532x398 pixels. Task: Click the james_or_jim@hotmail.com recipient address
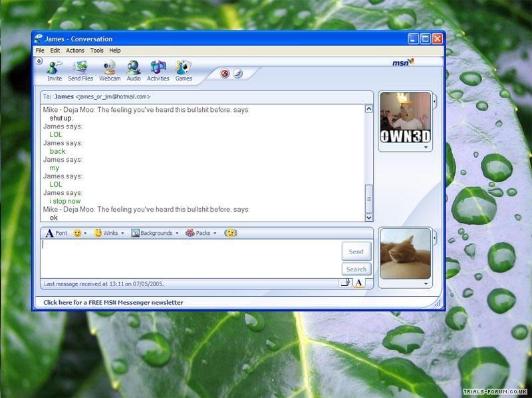pyautogui.click(x=112, y=97)
